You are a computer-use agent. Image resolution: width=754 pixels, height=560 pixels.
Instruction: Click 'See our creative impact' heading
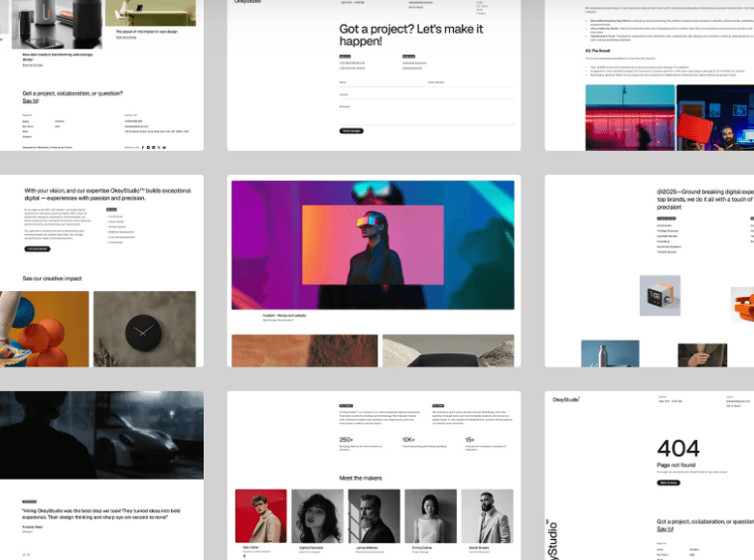pyautogui.click(x=52, y=278)
